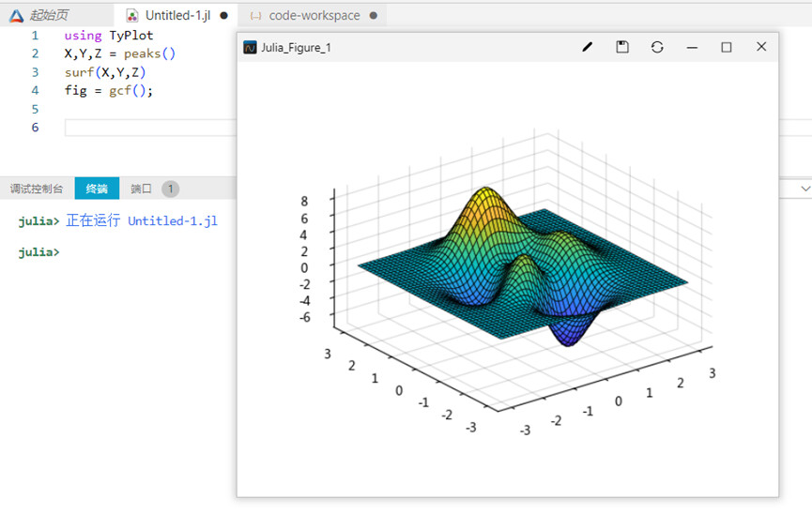This screenshot has height=514, width=812.
Task: Click the ports count badge 1
Action: (170, 189)
